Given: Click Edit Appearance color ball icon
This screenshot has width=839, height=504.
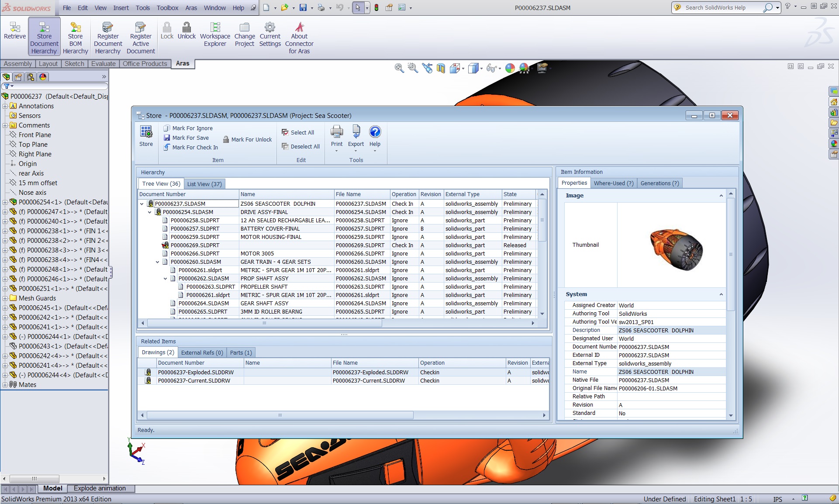Looking at the screenshot, I should (x=510, y=68).
